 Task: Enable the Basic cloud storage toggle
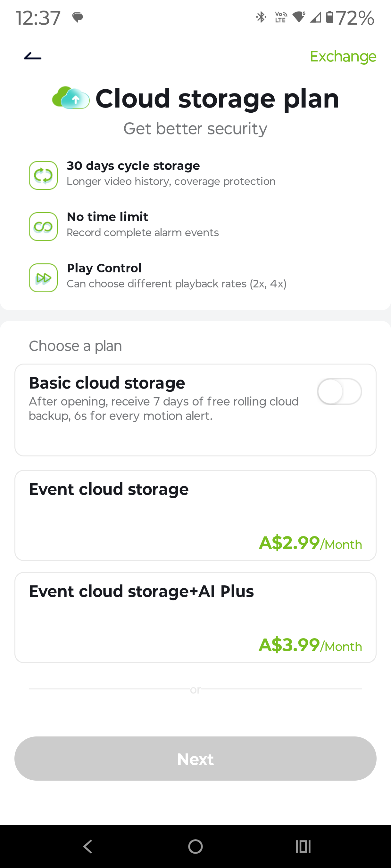(339, 391)
